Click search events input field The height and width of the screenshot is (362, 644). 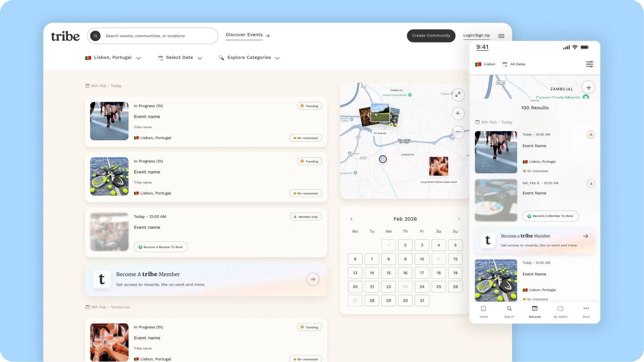153,36
